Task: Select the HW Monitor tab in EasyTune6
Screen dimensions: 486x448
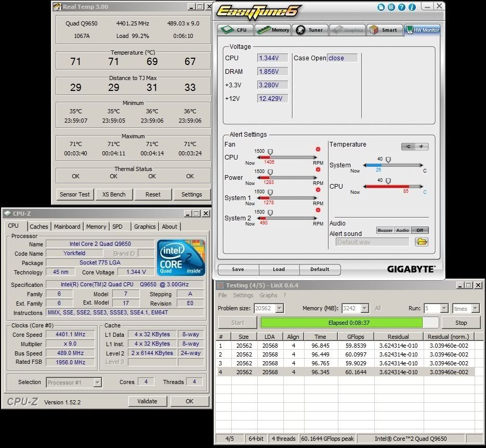Action: pyautogui.click(x=422, y=30)
